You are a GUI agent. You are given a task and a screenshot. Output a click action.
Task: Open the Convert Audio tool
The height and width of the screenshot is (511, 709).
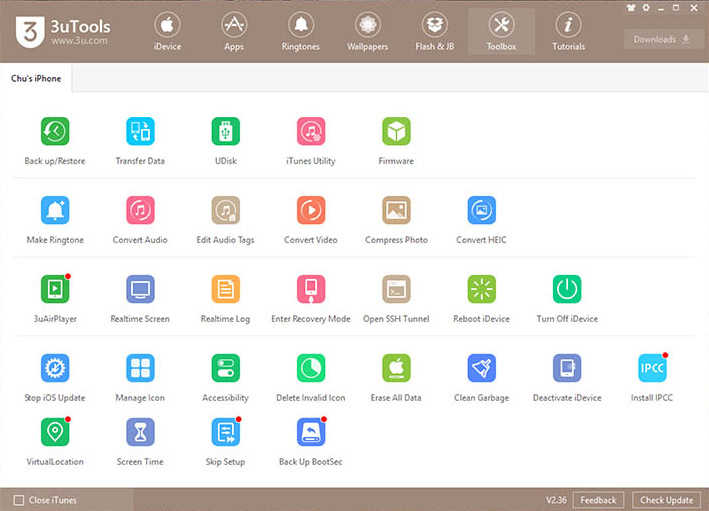pos(140,210)
